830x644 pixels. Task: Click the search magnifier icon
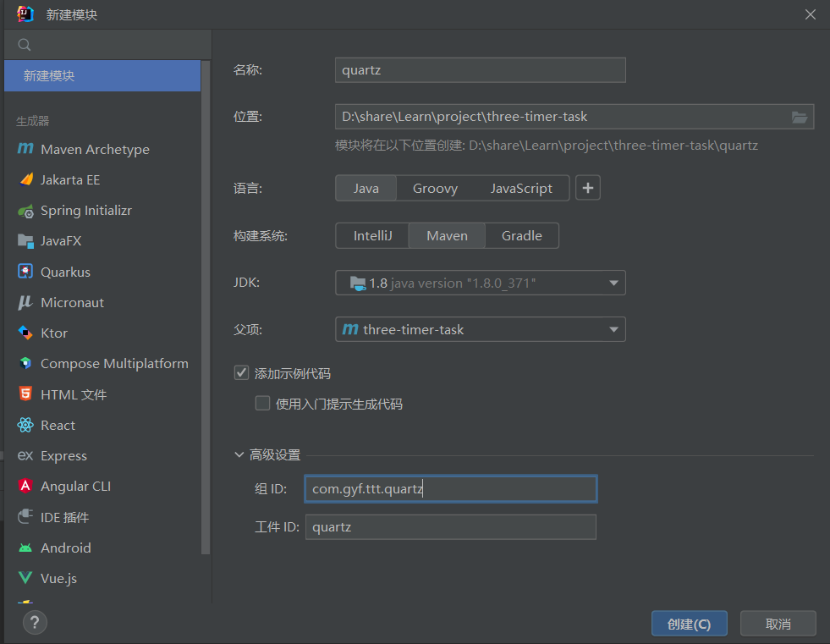click(x=25, y=45)
